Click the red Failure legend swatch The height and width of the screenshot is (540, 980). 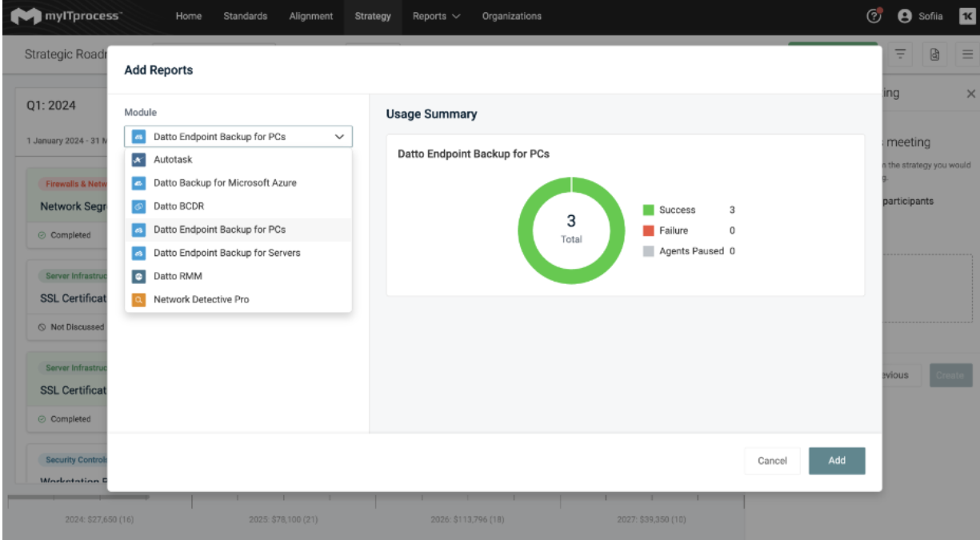coord(649,231)
